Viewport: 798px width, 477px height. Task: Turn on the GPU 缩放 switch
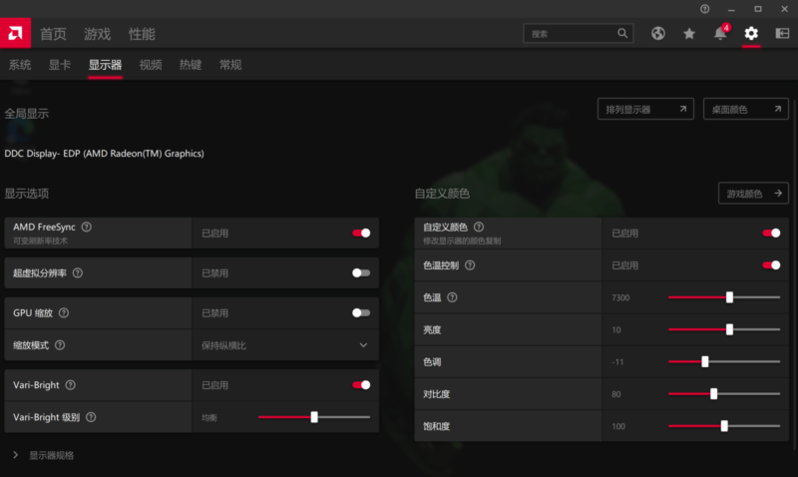tap(361, 313)
